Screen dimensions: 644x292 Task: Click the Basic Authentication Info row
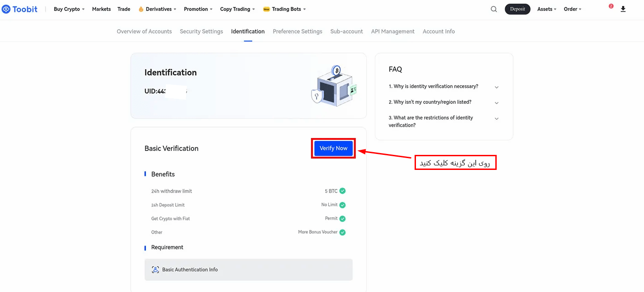click(249, 270)
